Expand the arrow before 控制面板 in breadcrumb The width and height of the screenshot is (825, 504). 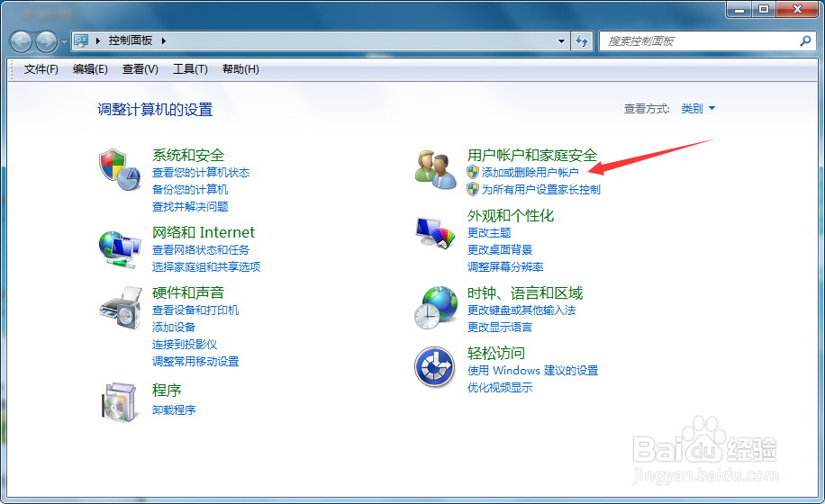tap(98, 41)
